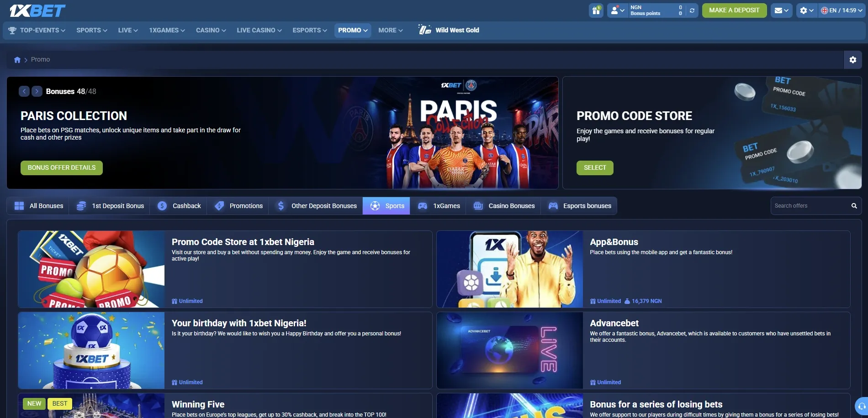Expand the Sports menu
868x418 pixels.
click(92, 30)
